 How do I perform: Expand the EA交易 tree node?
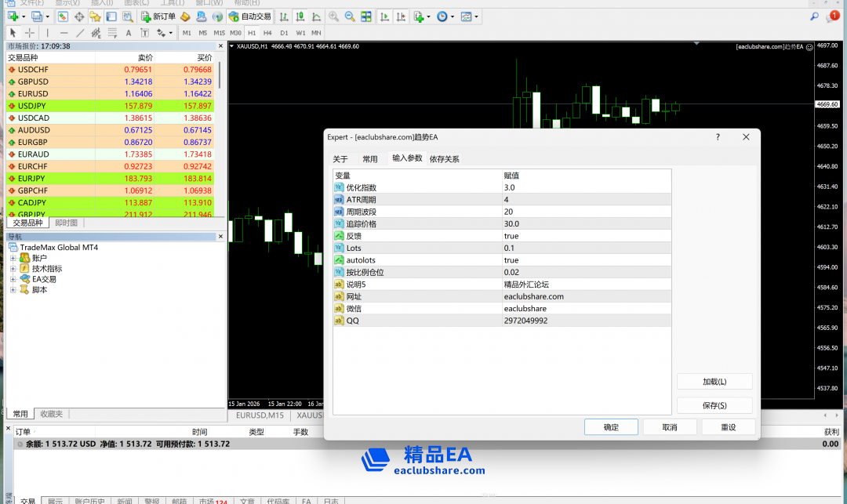(13, 279)
